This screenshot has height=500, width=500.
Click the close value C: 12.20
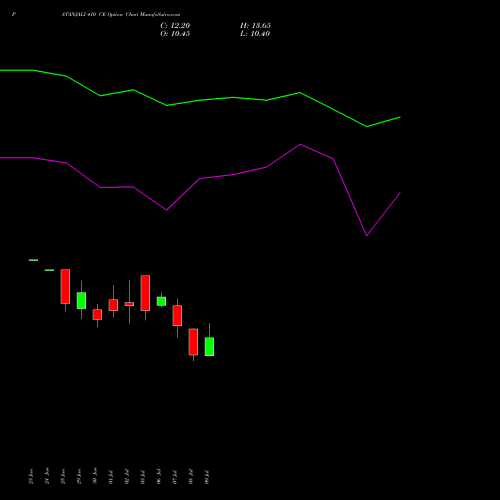pos(175,26)
